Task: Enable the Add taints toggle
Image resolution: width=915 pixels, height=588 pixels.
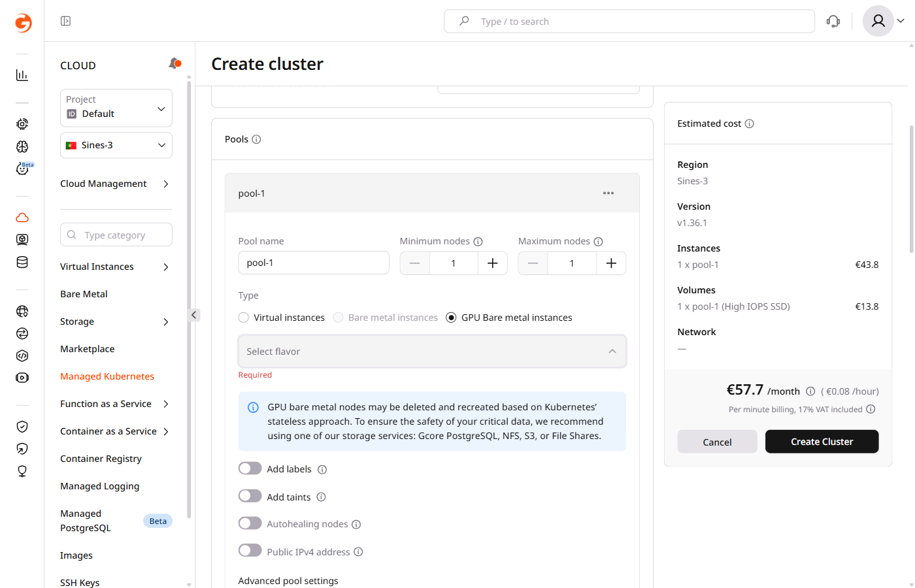Action: pyautogui.click(x=250, y=496)
